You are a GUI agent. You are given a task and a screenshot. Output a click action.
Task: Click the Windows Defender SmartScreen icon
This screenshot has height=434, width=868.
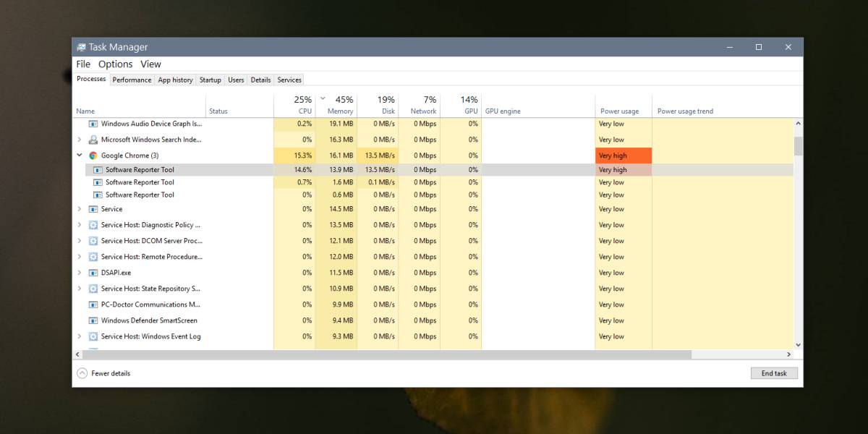point(93,320)
